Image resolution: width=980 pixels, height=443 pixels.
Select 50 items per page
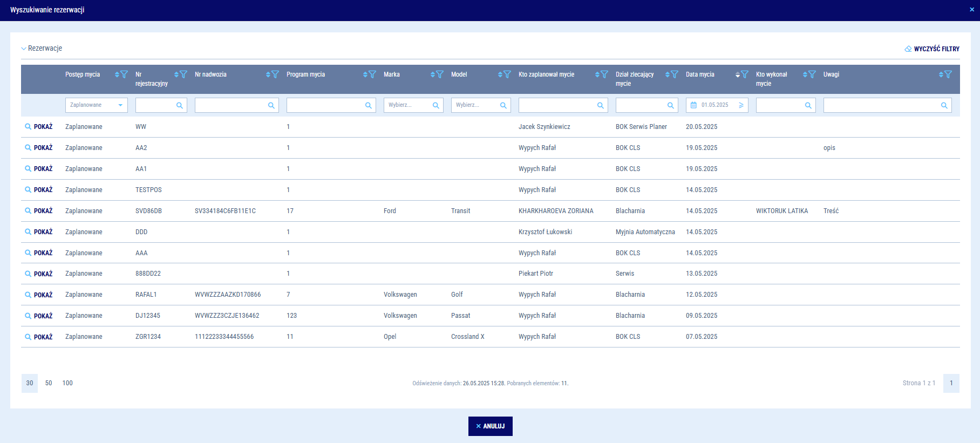49,383
